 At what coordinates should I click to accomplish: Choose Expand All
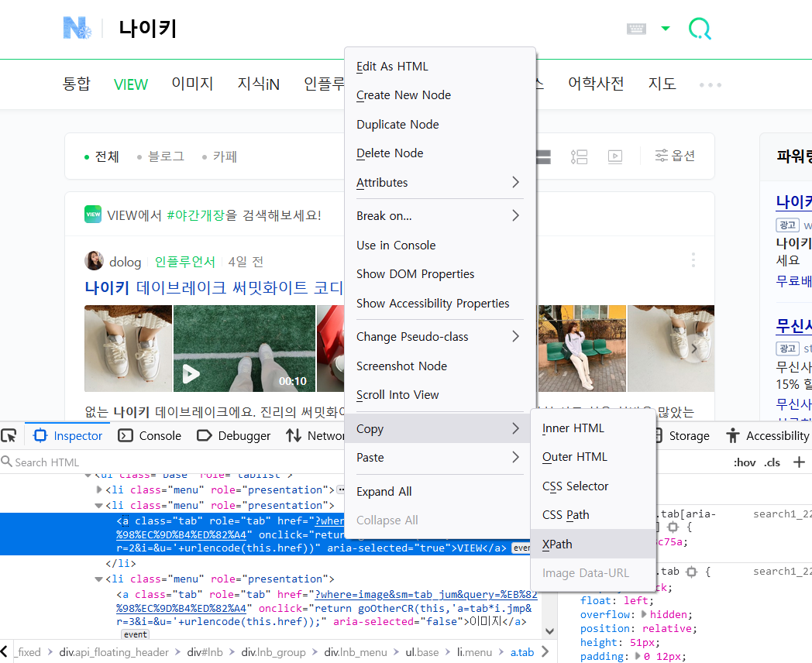pos(439,492)
